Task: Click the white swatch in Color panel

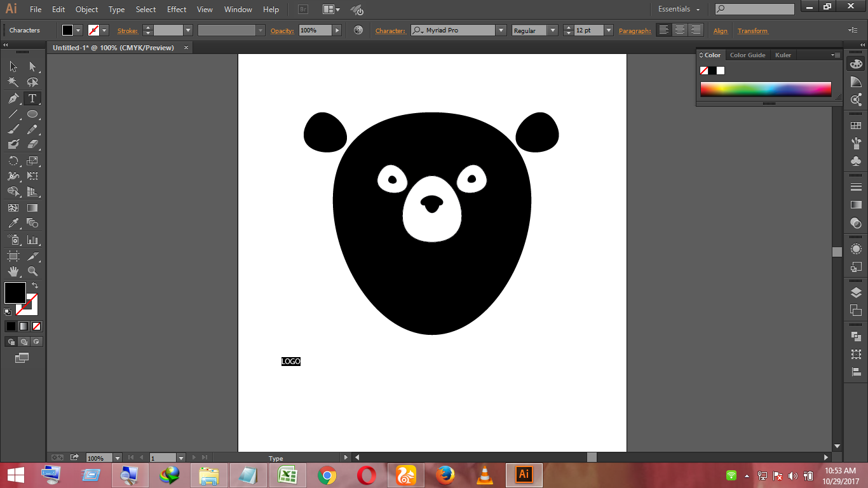Action: (x=721, y=71)
